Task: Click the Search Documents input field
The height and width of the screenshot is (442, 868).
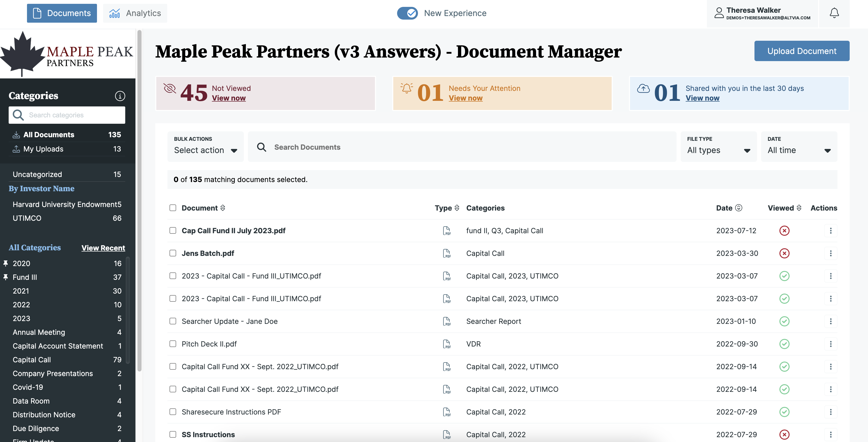Action: click(x=462, y=147)
